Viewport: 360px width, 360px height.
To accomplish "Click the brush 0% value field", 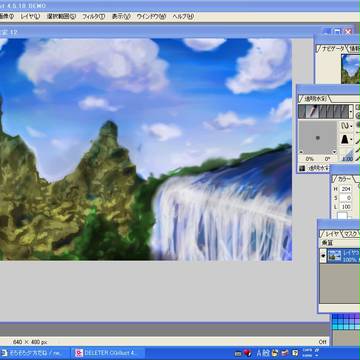I will point(309,159).
